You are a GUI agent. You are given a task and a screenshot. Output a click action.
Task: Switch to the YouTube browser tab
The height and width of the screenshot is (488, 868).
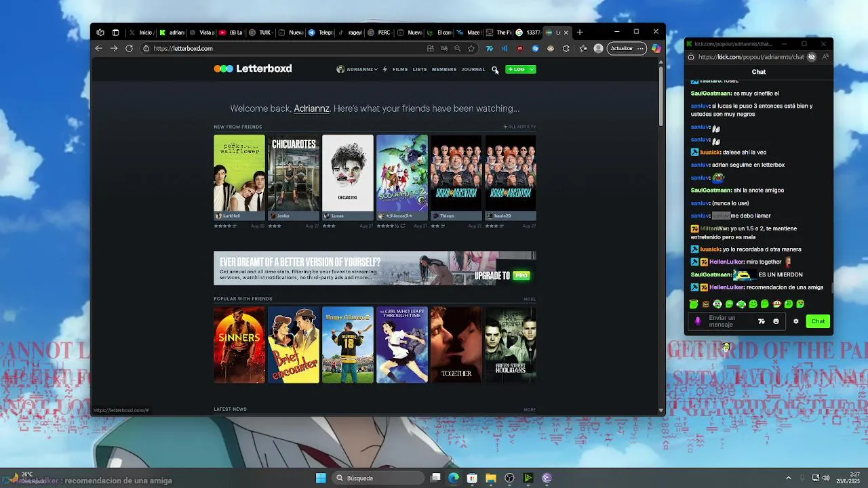[231, 32]
